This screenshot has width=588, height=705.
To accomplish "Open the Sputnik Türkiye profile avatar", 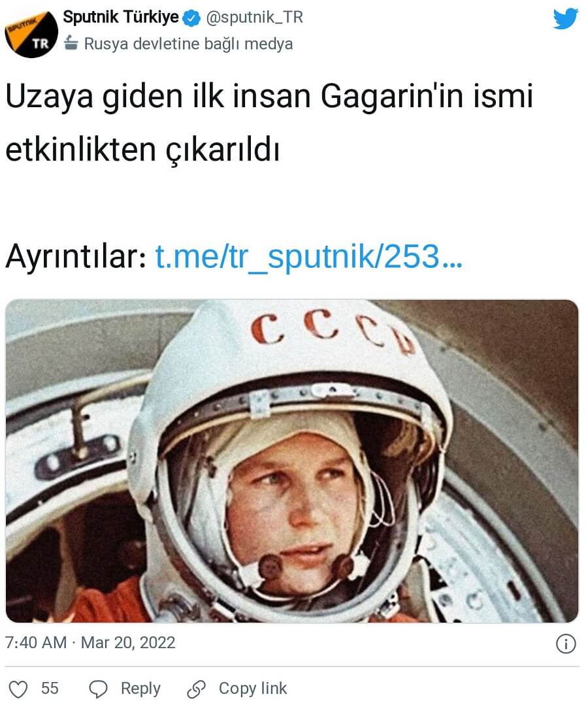I will (x=31, y=33).
